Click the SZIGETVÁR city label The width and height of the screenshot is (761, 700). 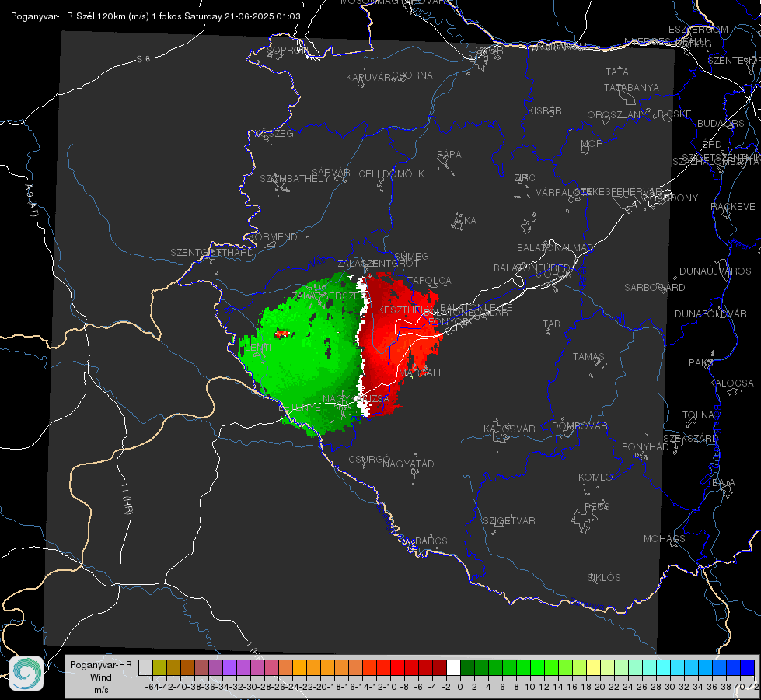point(509,521)
